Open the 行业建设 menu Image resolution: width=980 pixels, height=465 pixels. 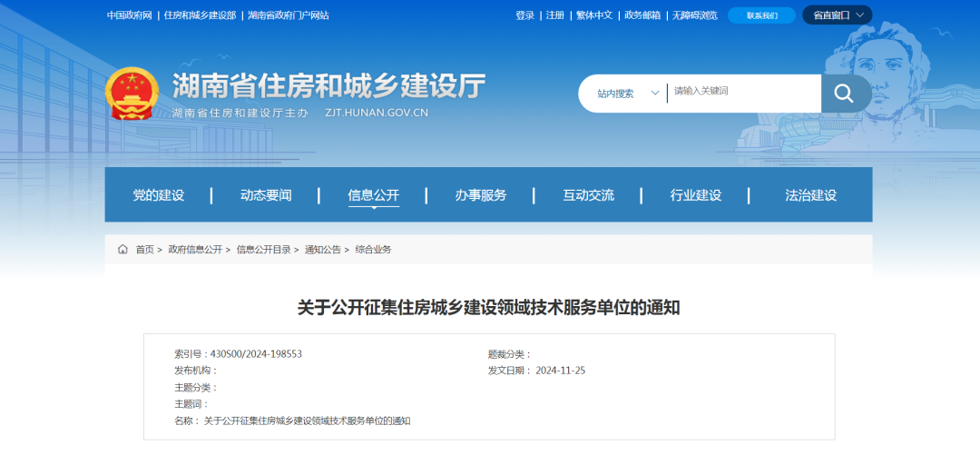tap(696, 195)
